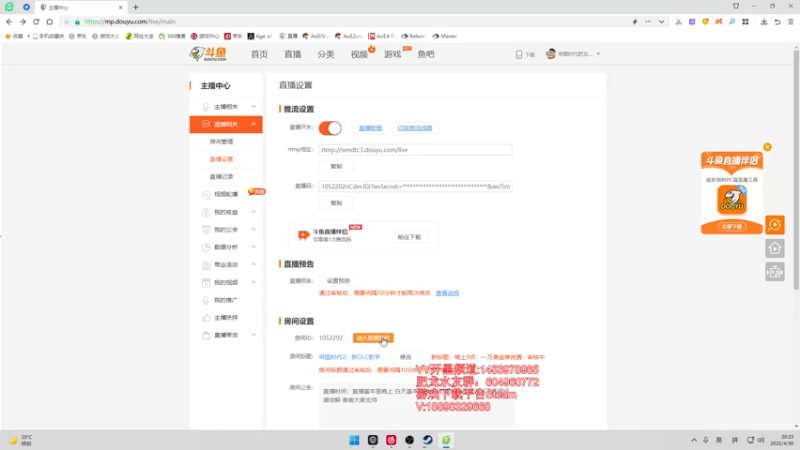Open 直播 in the top navigation

[x=292, y=54]
